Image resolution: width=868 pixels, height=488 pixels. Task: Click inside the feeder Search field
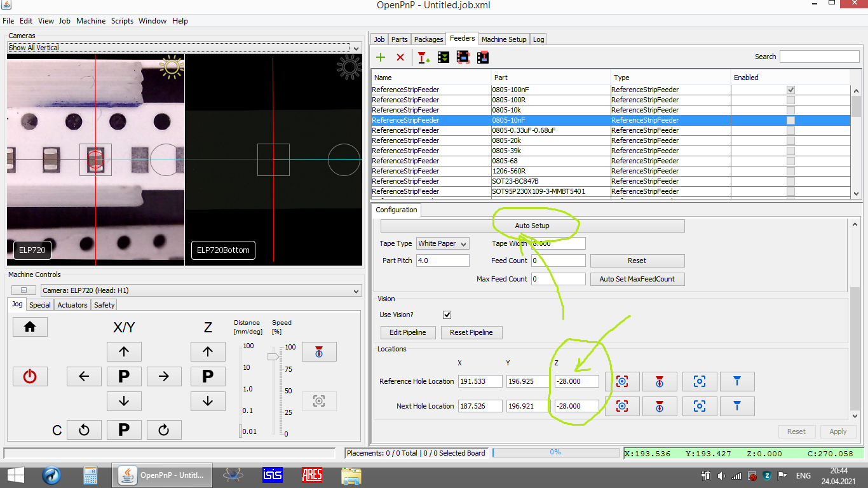(819, 57)
